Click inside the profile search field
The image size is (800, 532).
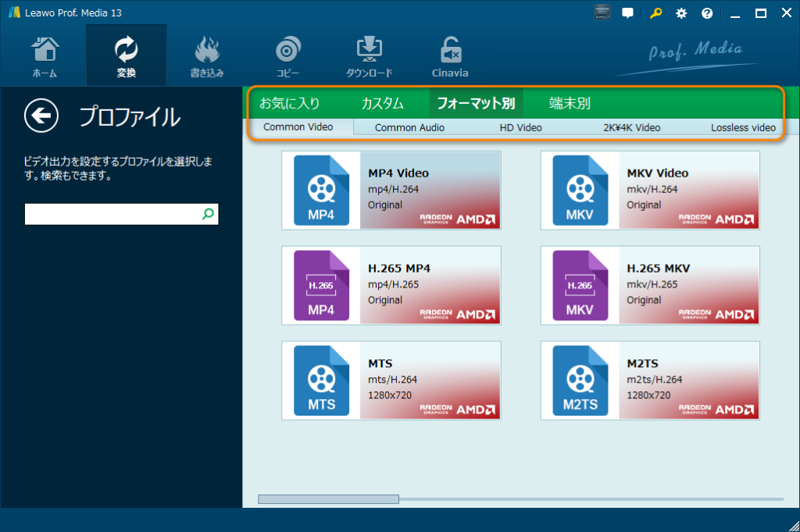109,213
